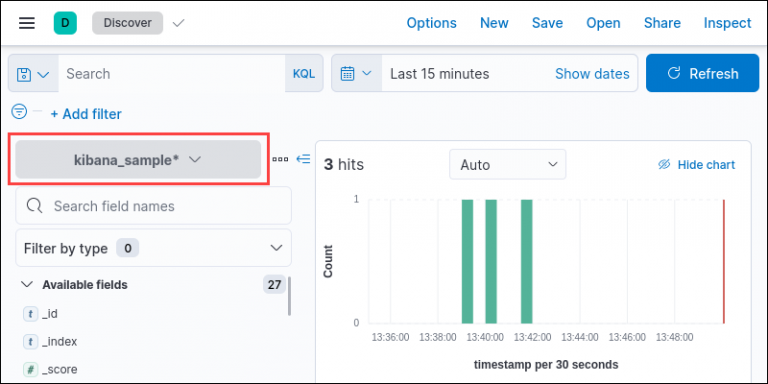The image size is (768, 384).
Task: Click Add filter link
Action: tap(86, 114)
